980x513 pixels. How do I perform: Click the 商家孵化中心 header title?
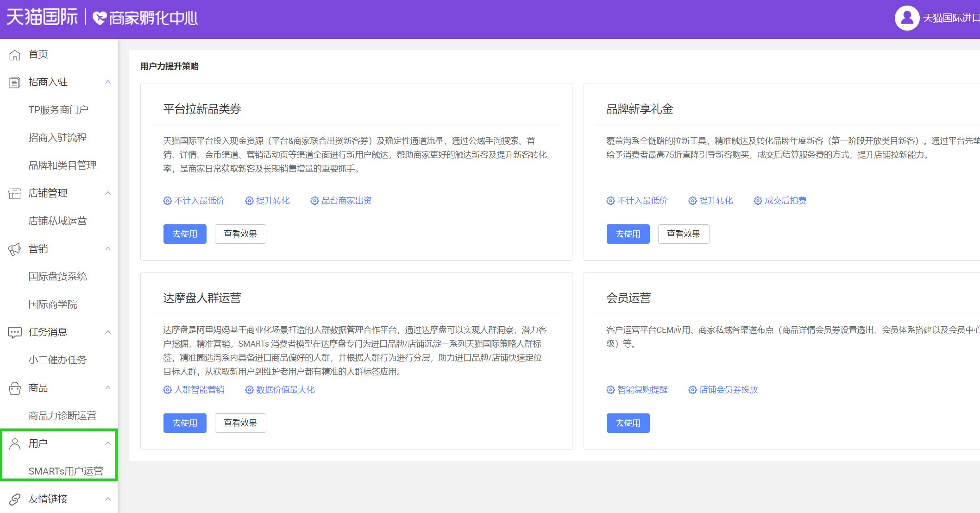pos(153,18)
